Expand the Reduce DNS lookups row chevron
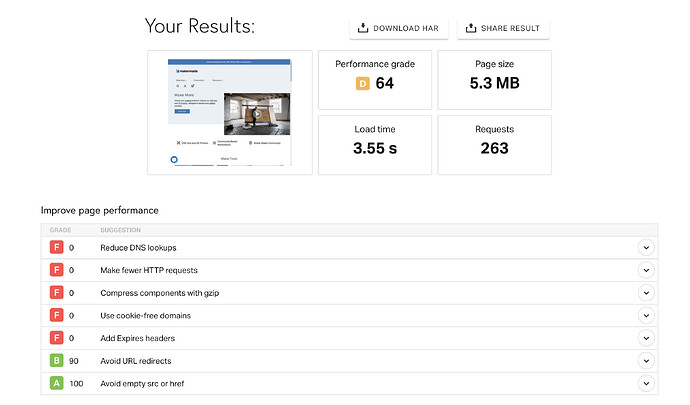The width and height of the screenshot is (690, 405). (645, 247)
